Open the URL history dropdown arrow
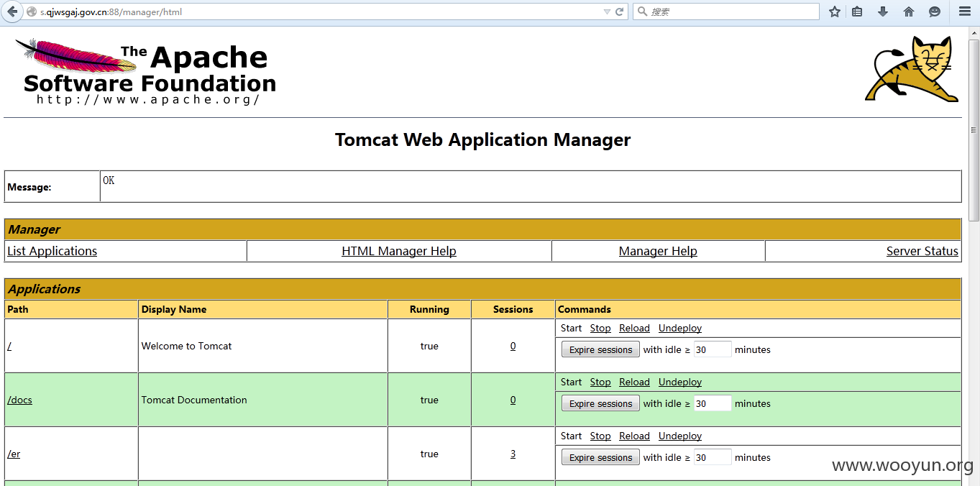The width and height of the screenshot is (980, 486). (x=607, y=12)
